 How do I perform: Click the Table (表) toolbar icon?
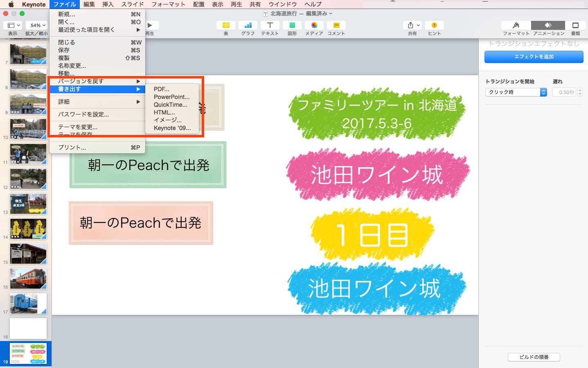(226, 25)
